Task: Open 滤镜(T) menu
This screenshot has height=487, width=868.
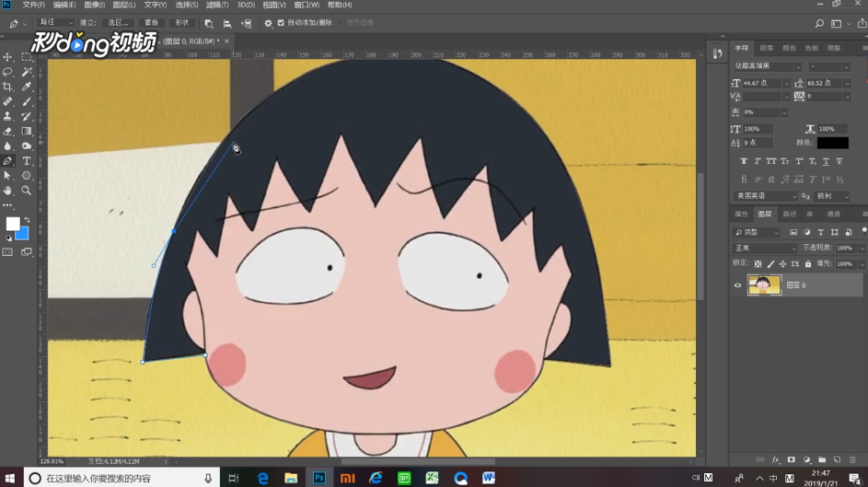Action: coord(217,5)
